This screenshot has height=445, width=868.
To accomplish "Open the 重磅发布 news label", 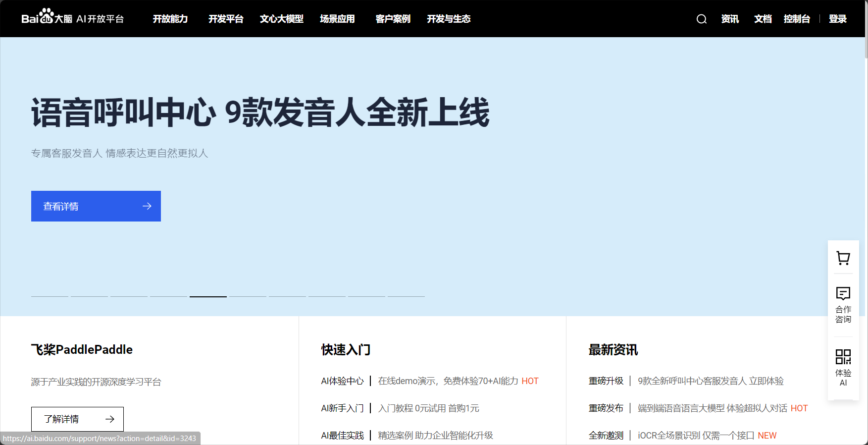I will [x=606, y=408].
